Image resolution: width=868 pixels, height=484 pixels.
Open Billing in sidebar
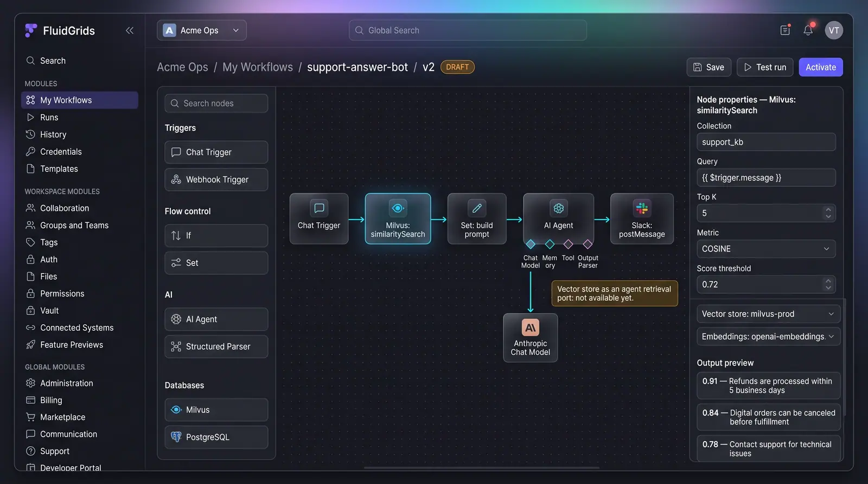pyautogui.click(x=80, y=401)
